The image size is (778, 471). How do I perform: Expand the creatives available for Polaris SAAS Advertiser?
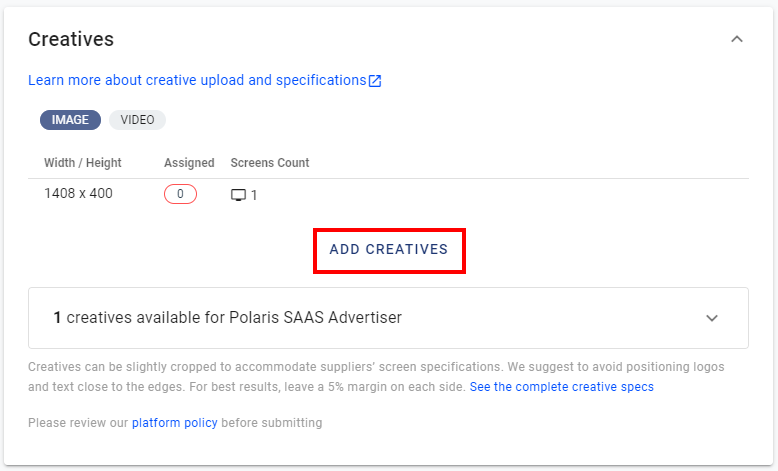[x=712, y=318]
